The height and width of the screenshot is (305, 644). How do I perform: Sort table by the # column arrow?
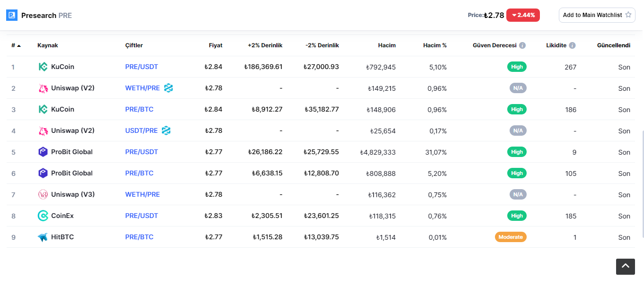[x=19, y=45]
